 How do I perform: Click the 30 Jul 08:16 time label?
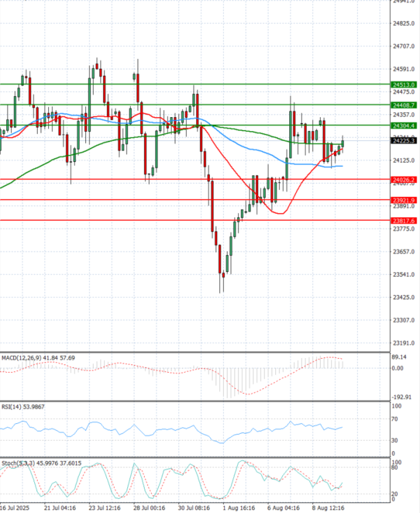(x=194, y=508)
